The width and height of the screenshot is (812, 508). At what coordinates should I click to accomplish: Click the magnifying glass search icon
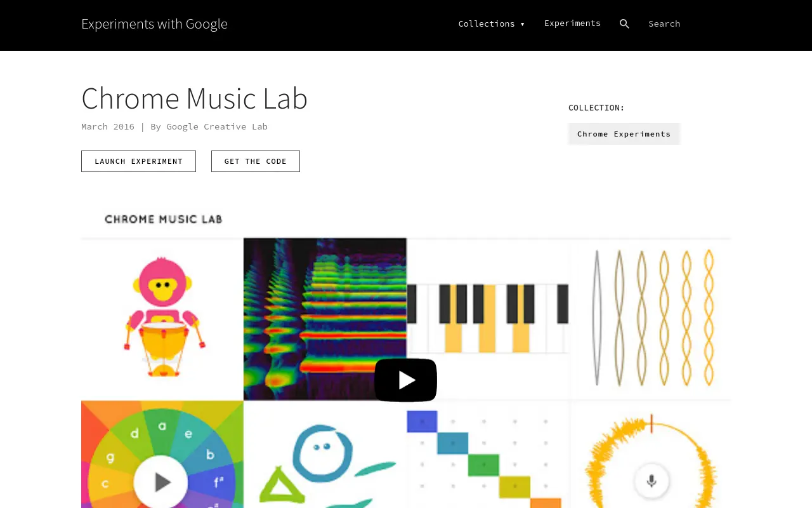[624, 24]
